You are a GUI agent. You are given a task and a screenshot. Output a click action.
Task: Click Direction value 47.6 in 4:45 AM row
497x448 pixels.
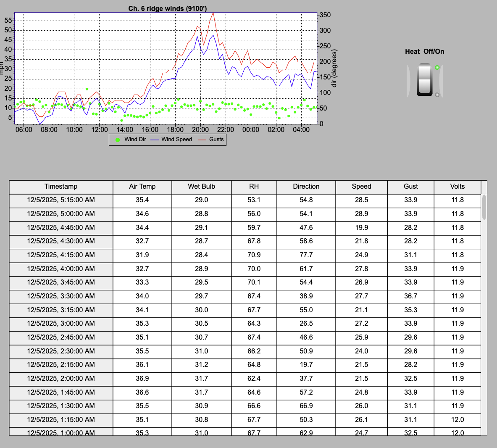(306, 228)
